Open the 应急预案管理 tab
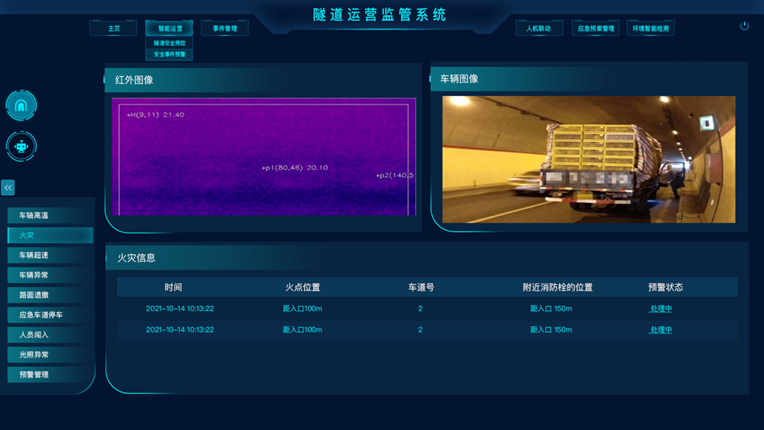 tap(595, 28)
